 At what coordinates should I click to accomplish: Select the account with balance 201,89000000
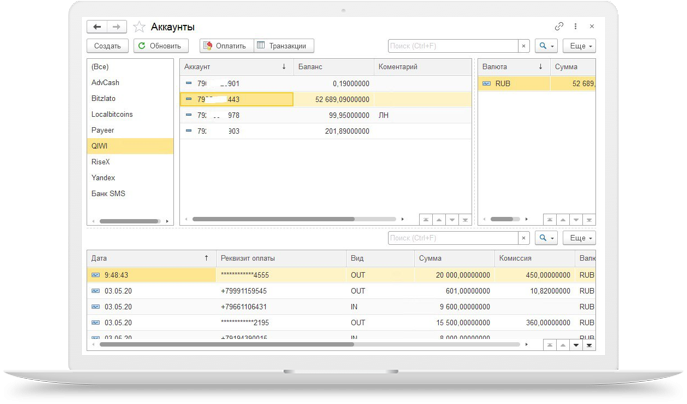(326, 131)
